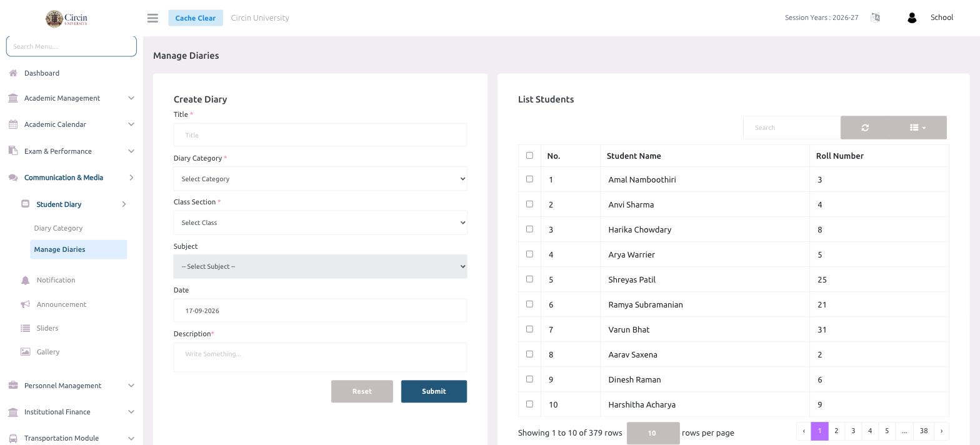The height and width of the screenshot is (445, 980).
Task: Open the Class Section dropdown
Action: point(320,222)
